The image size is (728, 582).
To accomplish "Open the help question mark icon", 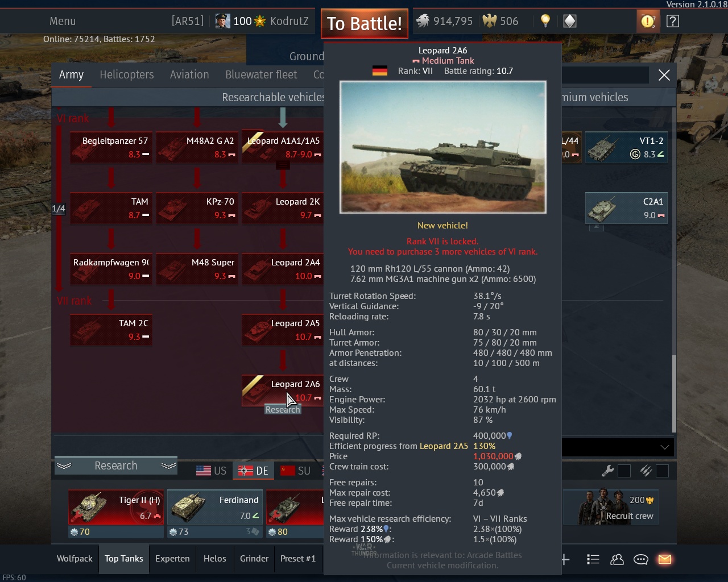I will pos(673,21).
